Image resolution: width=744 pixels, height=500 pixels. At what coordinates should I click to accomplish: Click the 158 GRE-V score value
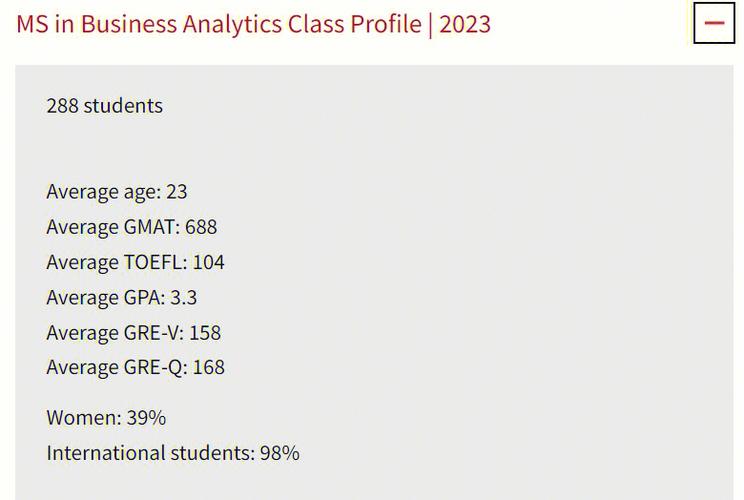pyautogui.click(x=205, y=333)
